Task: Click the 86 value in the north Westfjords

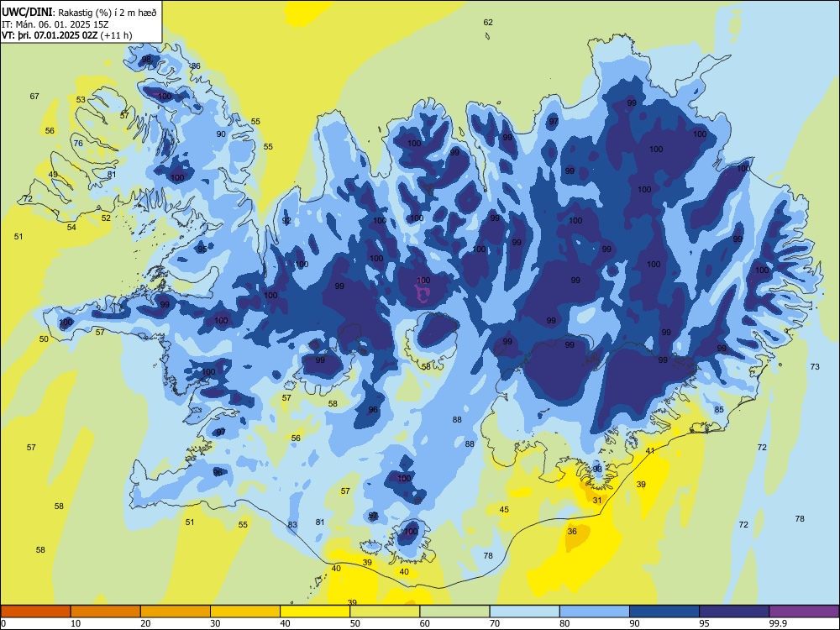Action: tap(196, 66)
